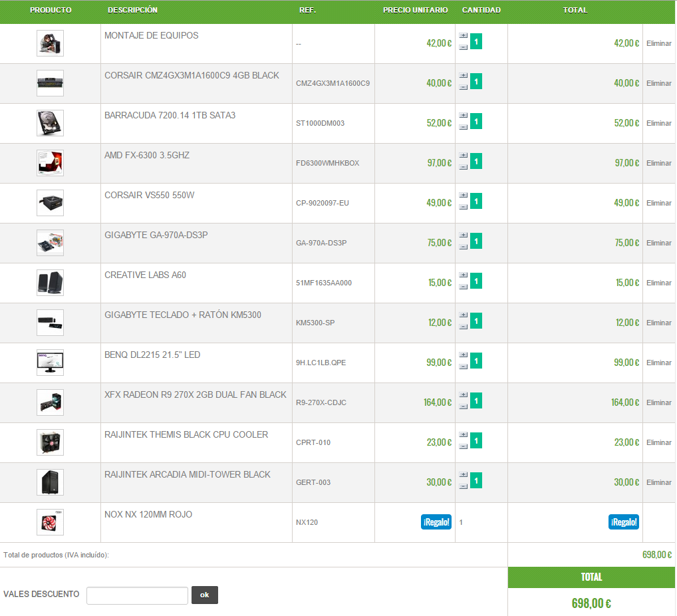The height and width of the screenshot is (616, 677).
Task: Open Raijintek Themis cooler thumbnail
Action: click(x=50, y=442)
